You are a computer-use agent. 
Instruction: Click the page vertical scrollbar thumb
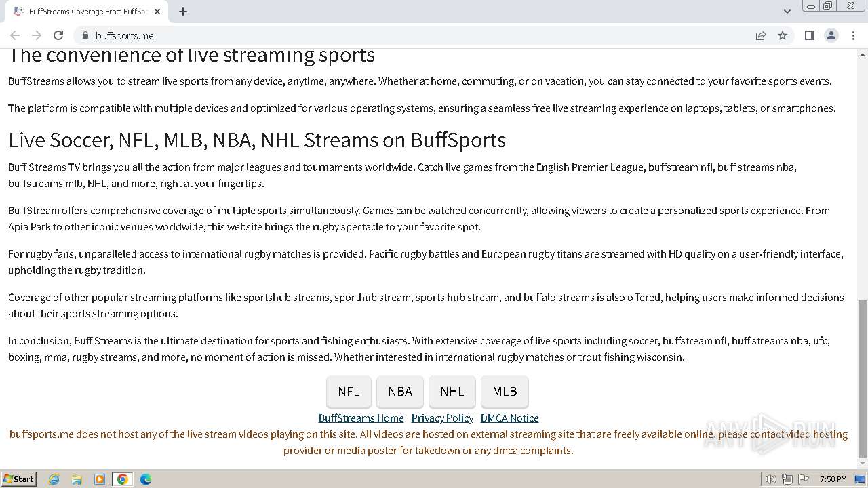tap(862, 379)
